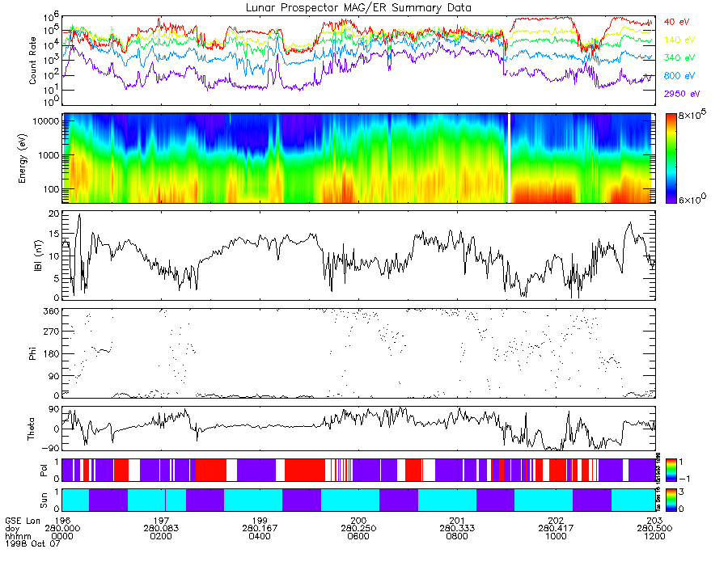Select the red "40 eV" legend label
The image size is (728, 566).
pyautogui.click(x=676, y=21)
